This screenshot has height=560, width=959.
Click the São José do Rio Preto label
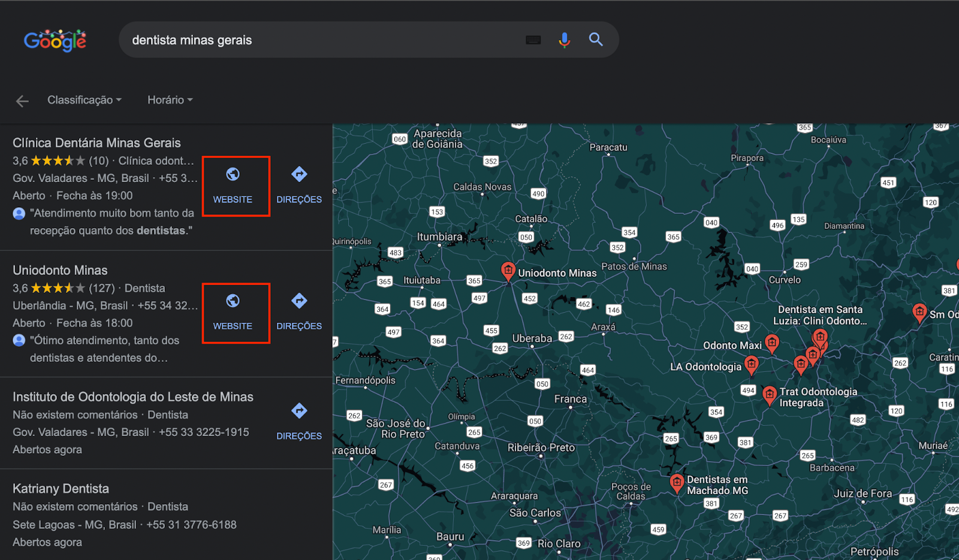click(396, 429)
